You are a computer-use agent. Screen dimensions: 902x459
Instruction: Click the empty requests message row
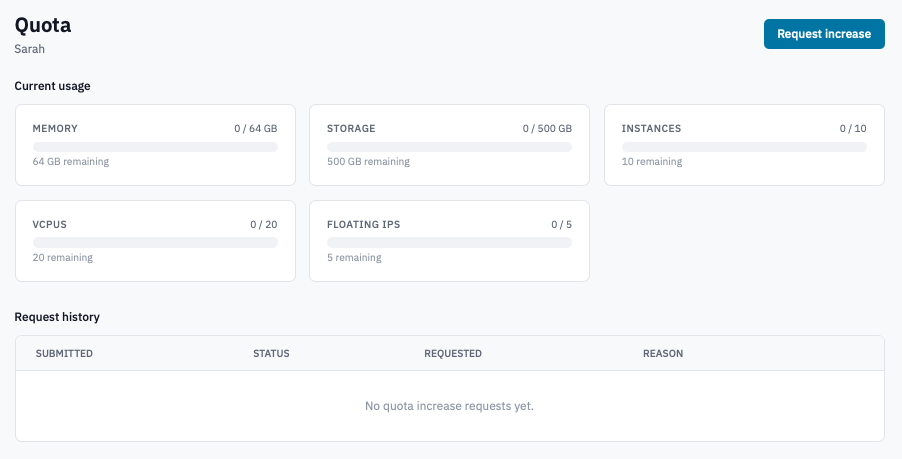(x=449, y=406)
